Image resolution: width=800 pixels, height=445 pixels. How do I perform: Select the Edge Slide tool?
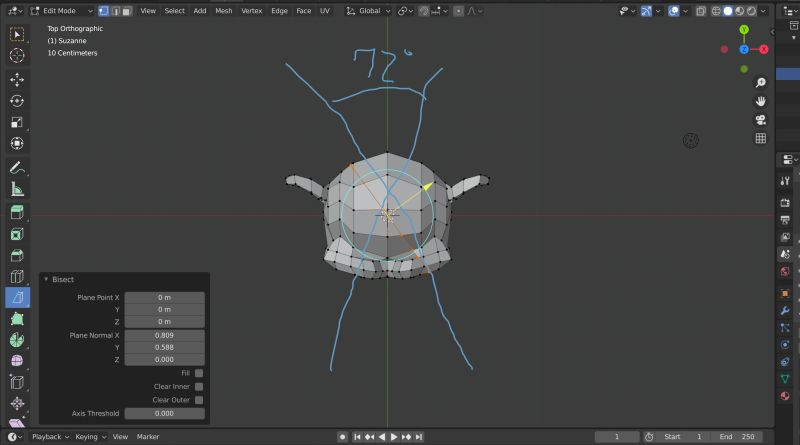[x=17, y=382]
